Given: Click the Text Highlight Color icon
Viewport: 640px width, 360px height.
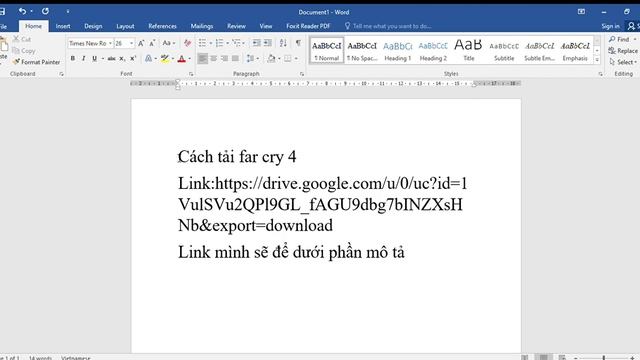Looking at the screenshot, I should (x=164, y=59).
